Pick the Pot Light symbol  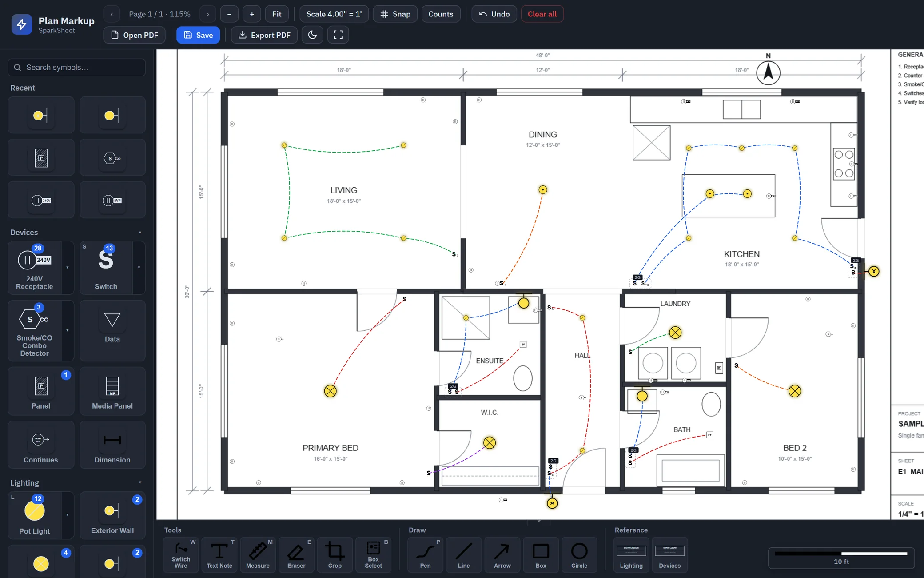tap(35, 515)
